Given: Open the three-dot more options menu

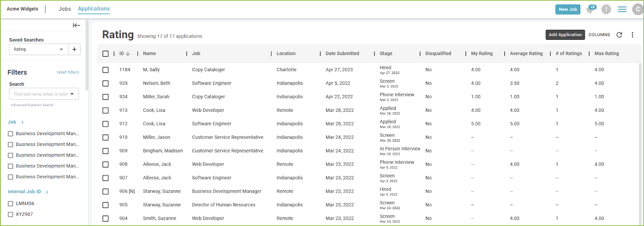Looking at the screenshot, I should (632, 35).
